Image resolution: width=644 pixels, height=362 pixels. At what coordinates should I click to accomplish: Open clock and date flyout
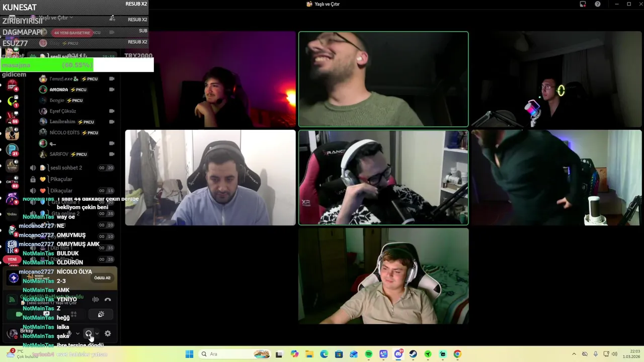click(x=632, y=354)
